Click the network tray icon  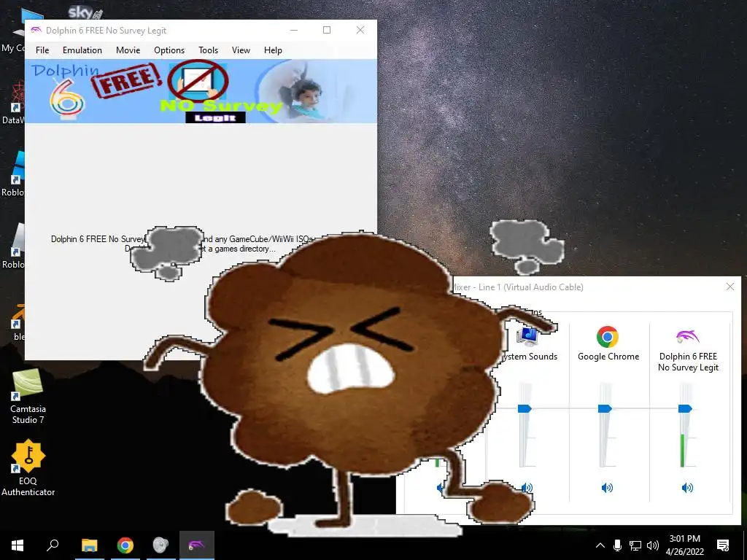635,545
